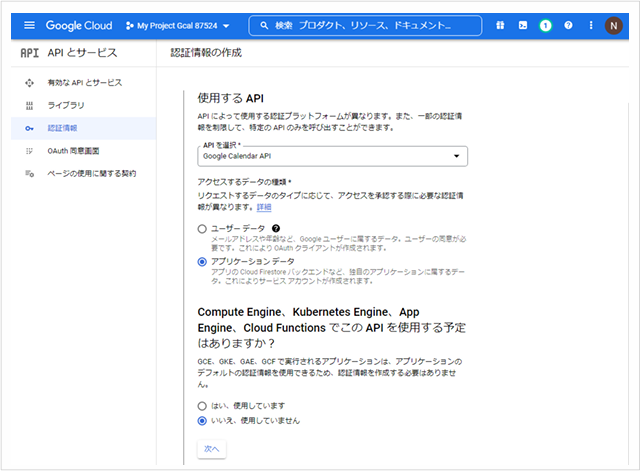Open 有効な API とサービス in sidebar

coord(84,83)
